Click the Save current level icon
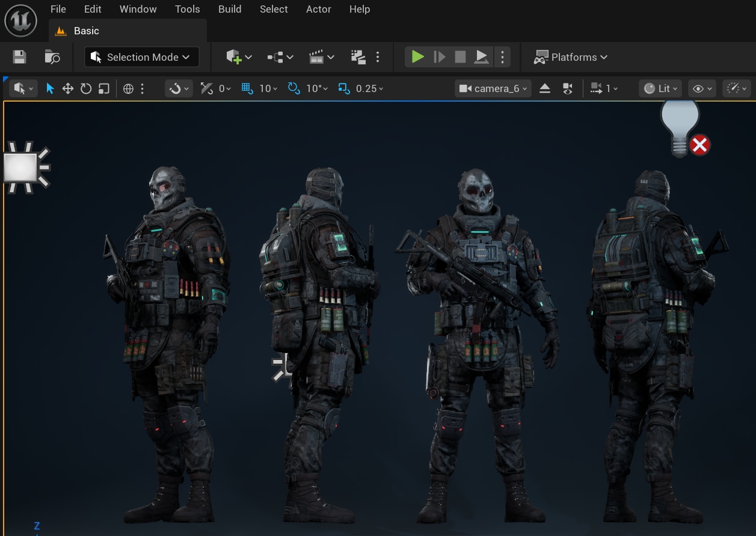The width and height of the screenshot is (756, 536). click(x=19, y=57)
